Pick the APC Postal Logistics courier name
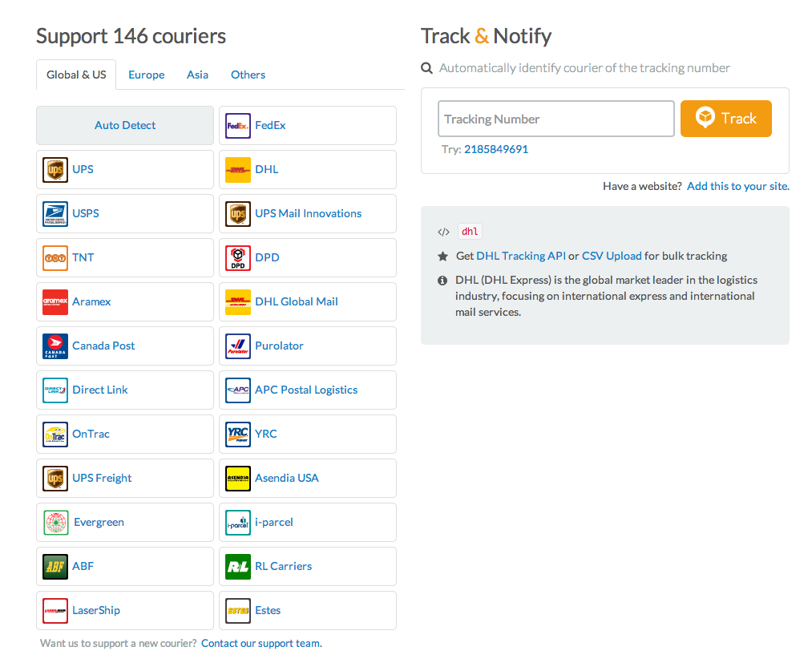This screenshot has height=663, width=812. 306,390
